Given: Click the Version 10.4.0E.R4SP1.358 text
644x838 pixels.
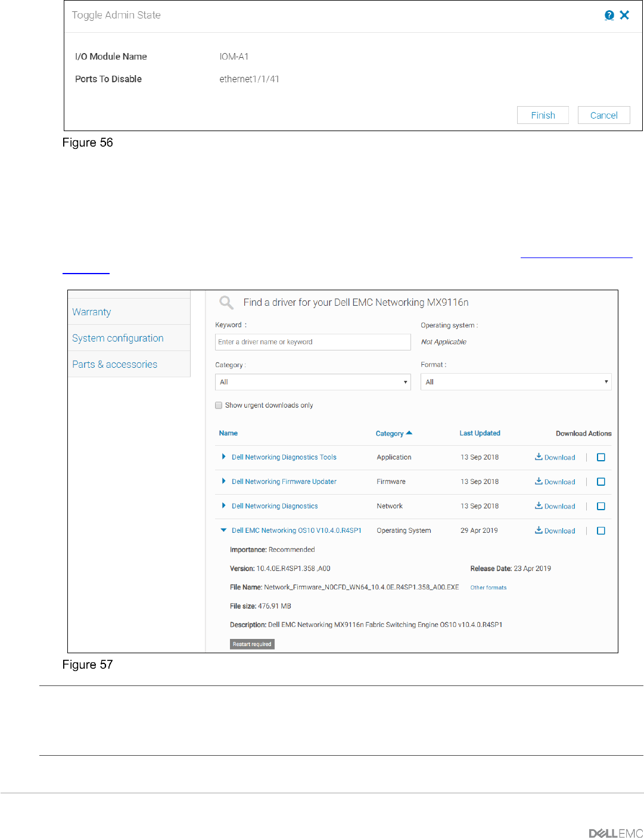Looking at the screenshot, I should coord(280,569).
